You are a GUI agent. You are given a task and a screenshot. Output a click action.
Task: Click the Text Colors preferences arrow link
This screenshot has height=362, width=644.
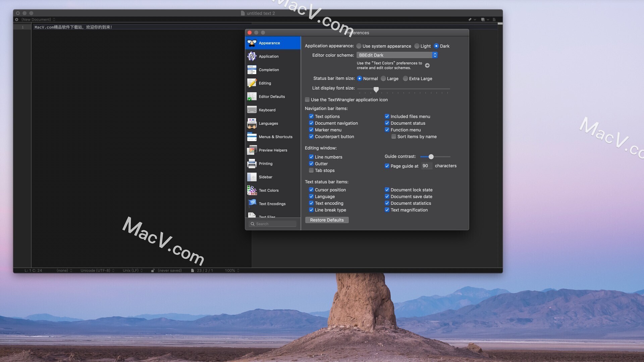coord(427,65)
